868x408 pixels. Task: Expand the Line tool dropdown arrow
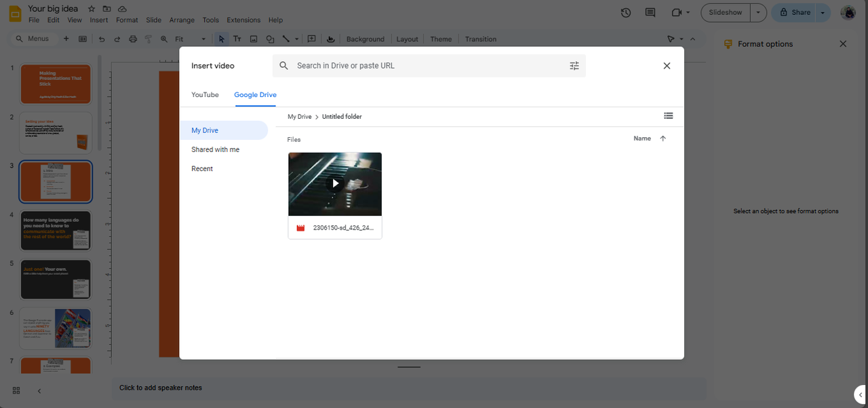[296, 39]
